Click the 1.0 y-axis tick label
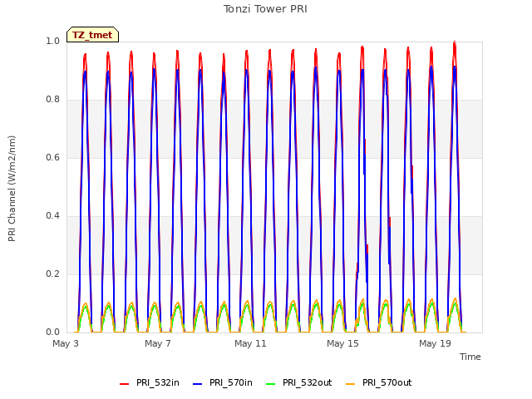The image size is (532, 399). 52,42
